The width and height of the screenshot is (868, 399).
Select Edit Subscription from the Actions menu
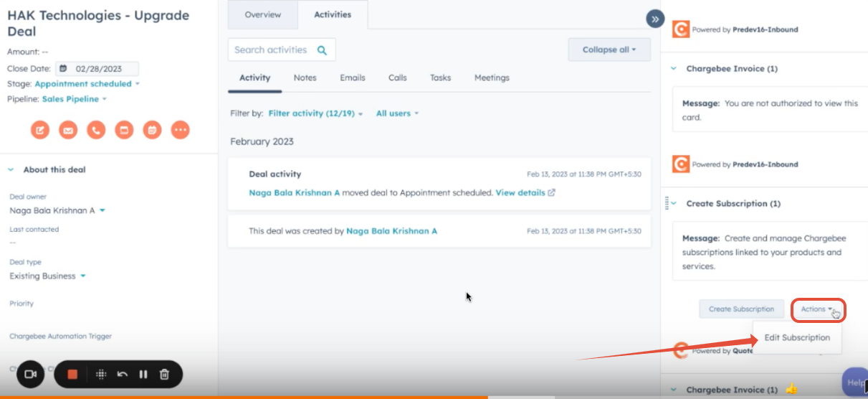coord(797,337)
